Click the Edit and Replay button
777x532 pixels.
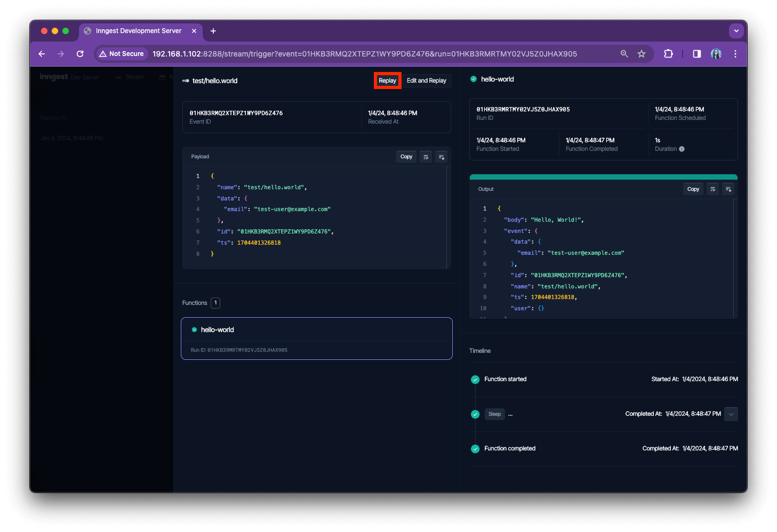click(x=426, y=80)
